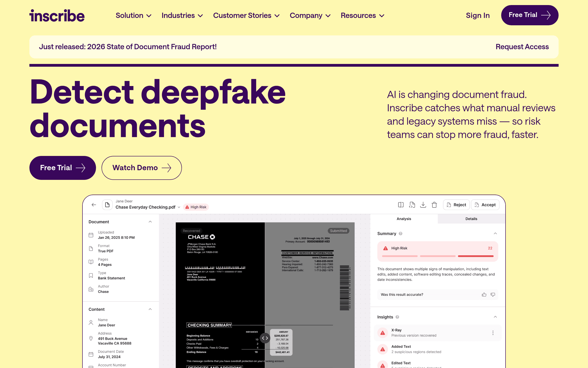Give a thumbs up on result accuracy

point(484,294)
